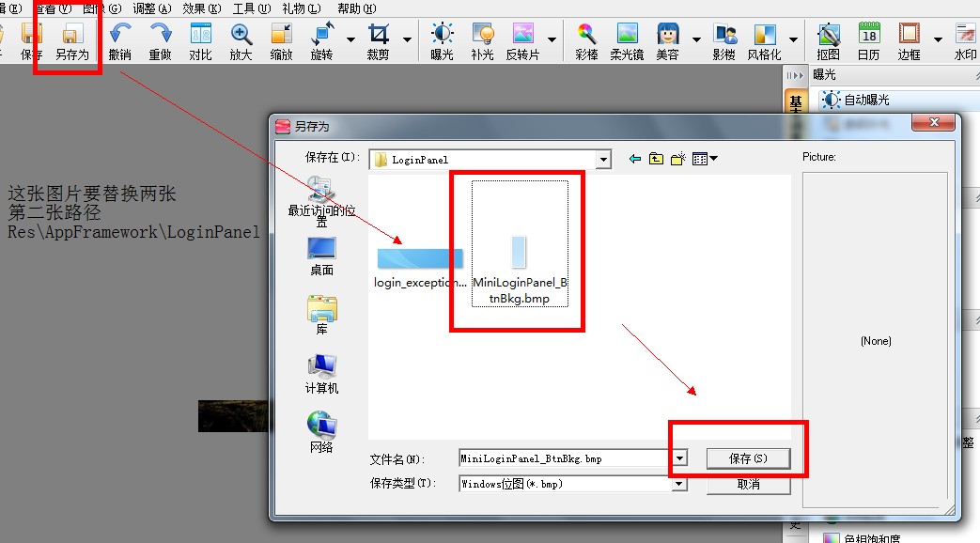Image resolution: width=980 pixels, height=543 pixels.
Task: Click the 另存为 (Save As) toolbar icon
Action: click(x=70, y=42)
